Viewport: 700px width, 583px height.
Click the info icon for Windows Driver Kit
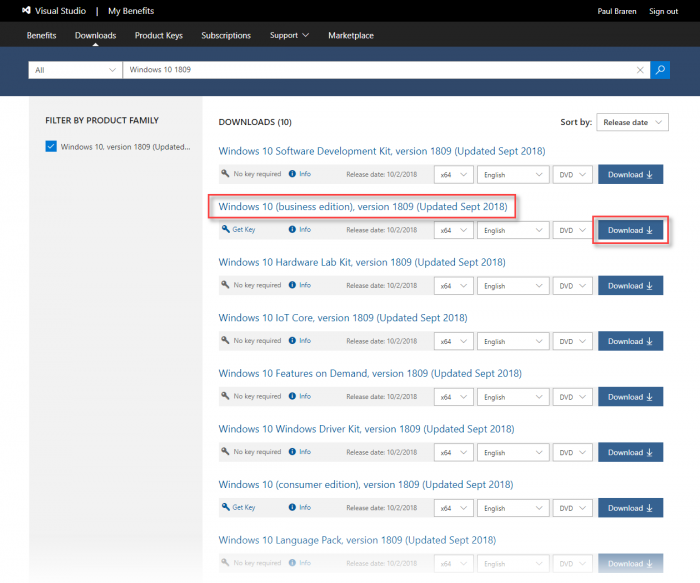click(292, 452)
